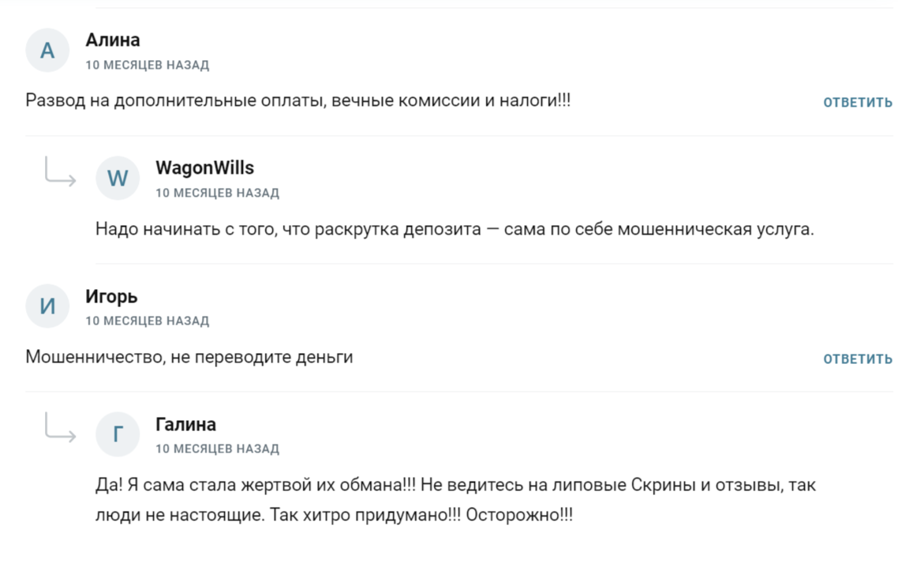Open the profile name Алина
Viewport: 924px width, 563px height.
[113, 39]
